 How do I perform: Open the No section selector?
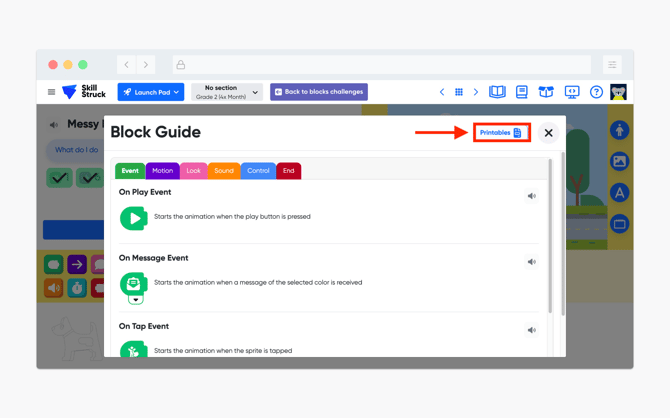pos(226,92)
